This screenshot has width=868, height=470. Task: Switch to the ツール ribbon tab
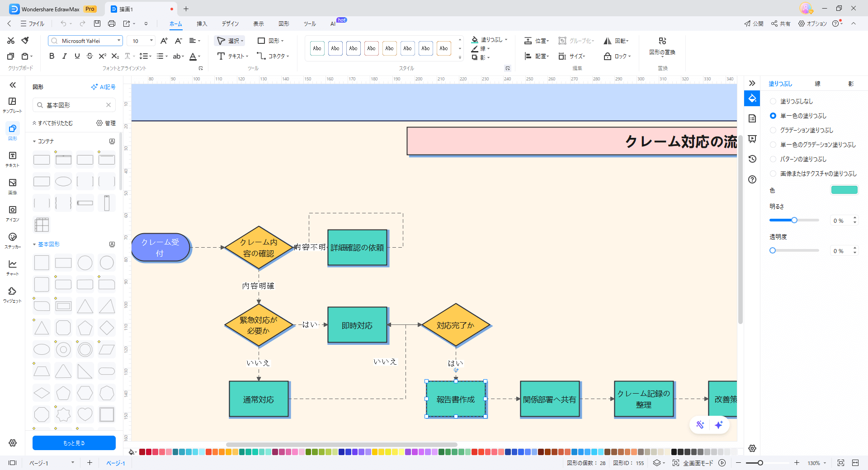click(310, 23)
